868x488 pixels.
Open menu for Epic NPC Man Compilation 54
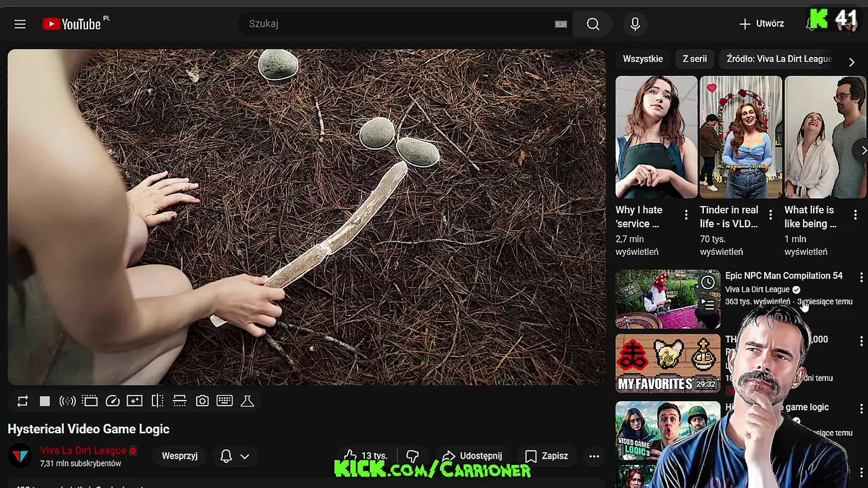coord(861,277)
